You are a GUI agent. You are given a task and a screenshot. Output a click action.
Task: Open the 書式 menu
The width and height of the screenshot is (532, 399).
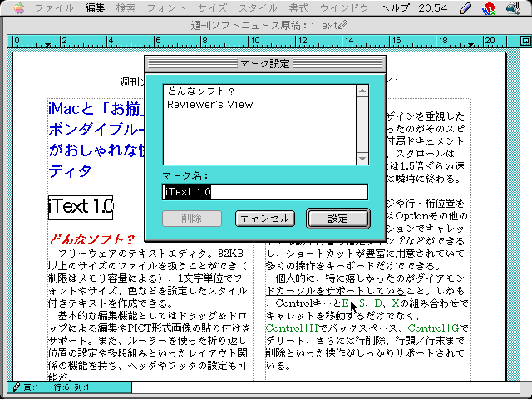click(299, 8)
